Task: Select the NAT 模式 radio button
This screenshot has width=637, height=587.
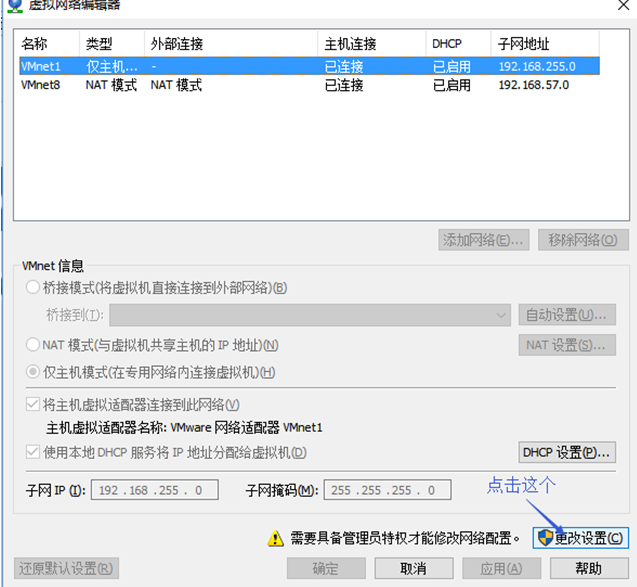Action: 32,345
